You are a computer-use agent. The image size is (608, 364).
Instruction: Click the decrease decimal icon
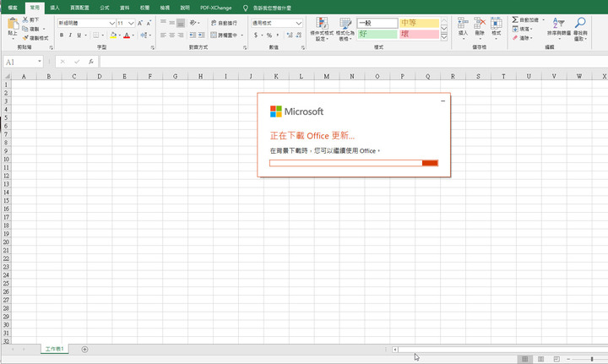[x=298, y=35]
